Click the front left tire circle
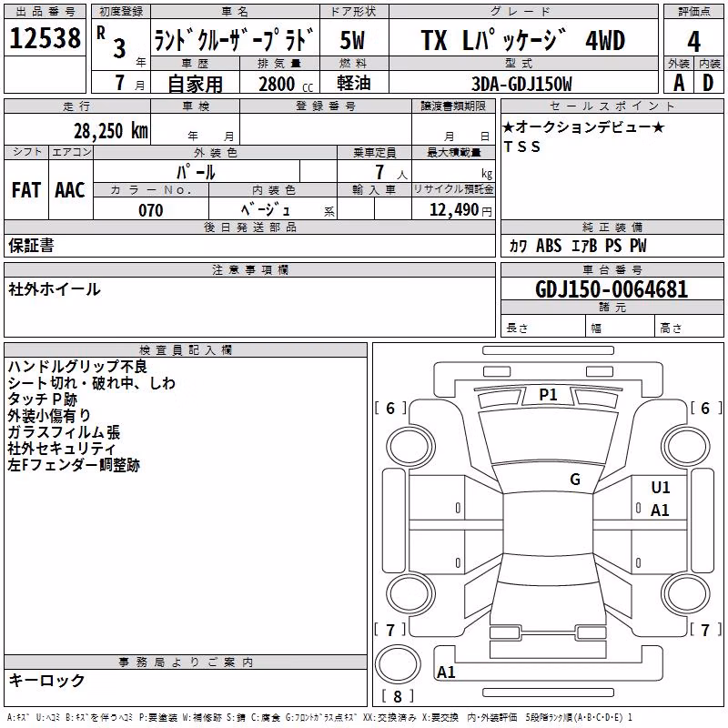Screen dimensions: 728x728 pos(410,448)
